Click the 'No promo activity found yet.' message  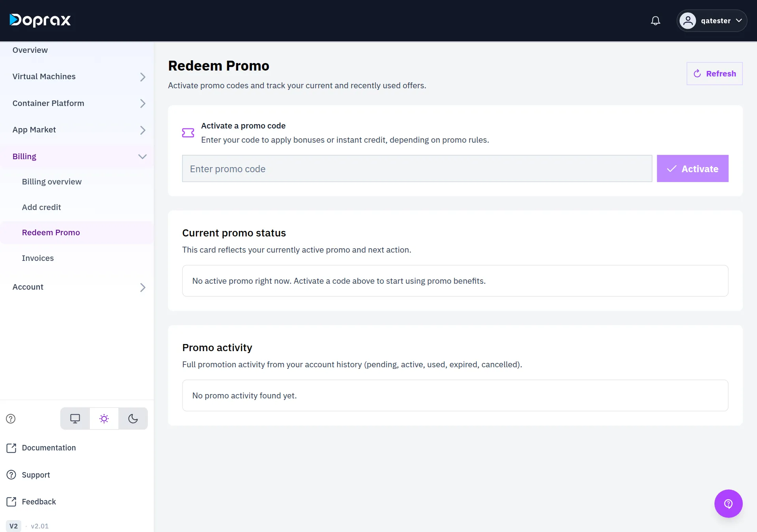point(244,396)
